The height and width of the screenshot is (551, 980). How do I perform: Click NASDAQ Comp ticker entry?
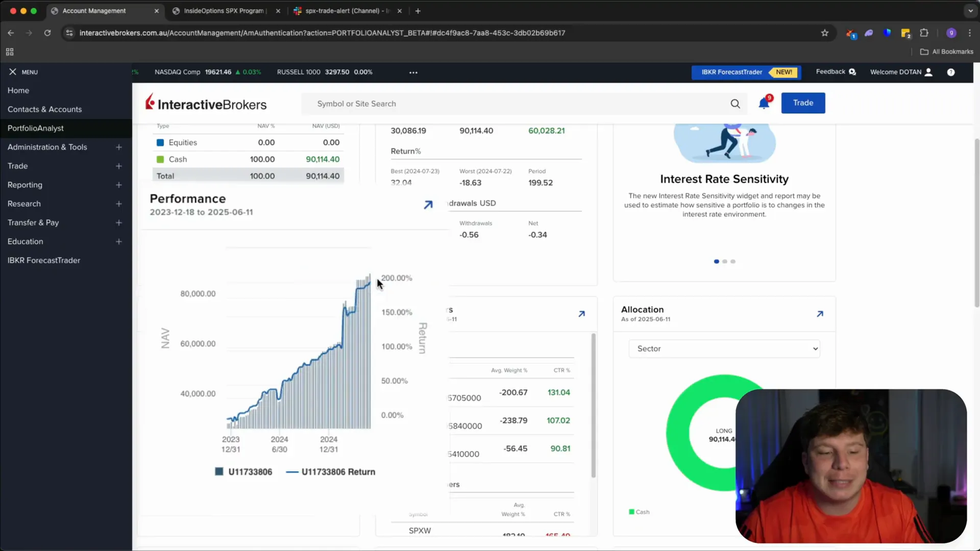[x=208, y=72]
